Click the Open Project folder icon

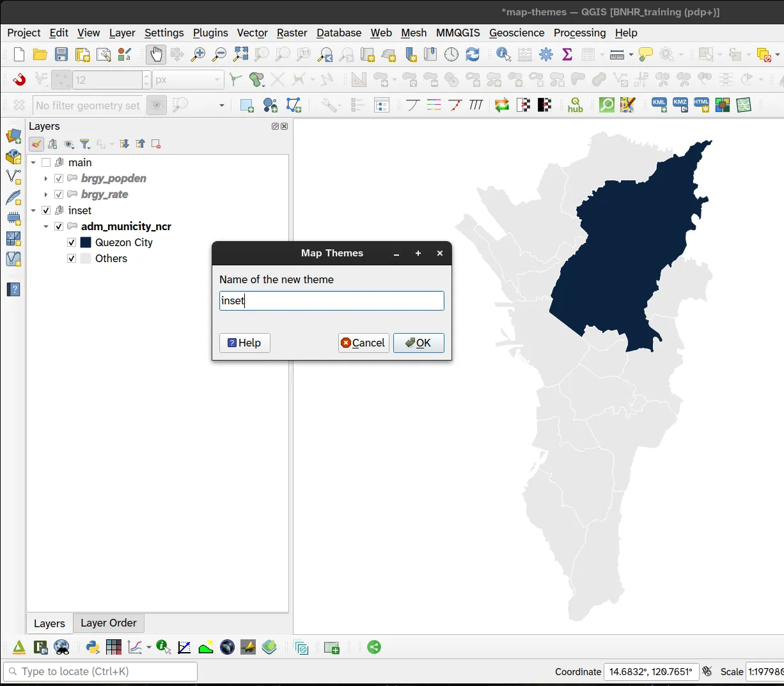40,55
